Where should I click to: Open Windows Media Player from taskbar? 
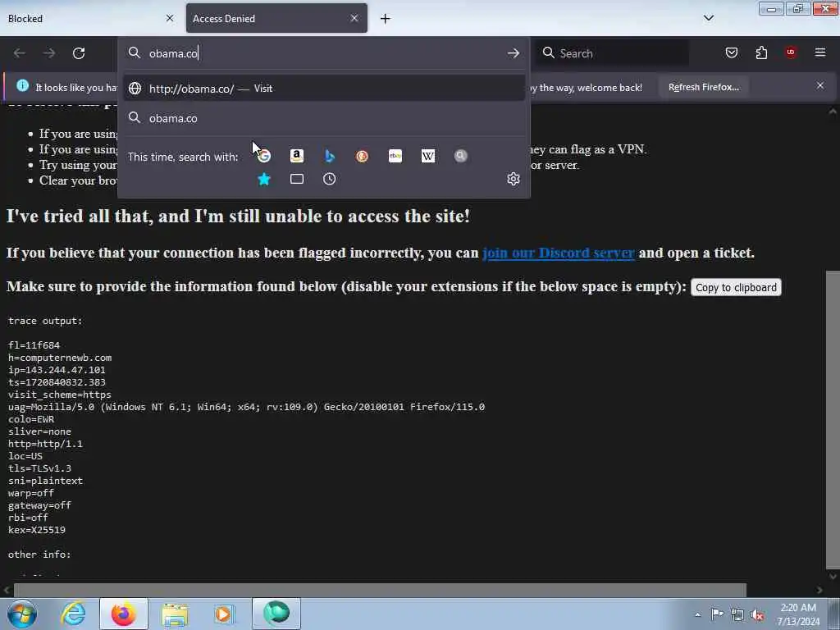pyautogui.click(x=224, y=614)
